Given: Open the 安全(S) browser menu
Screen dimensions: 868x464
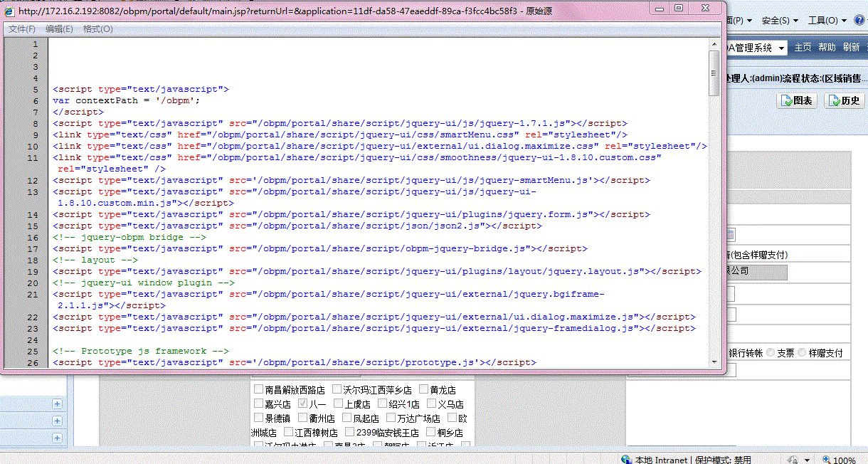Looking at the screenshot, I should (x=780, y=21).
